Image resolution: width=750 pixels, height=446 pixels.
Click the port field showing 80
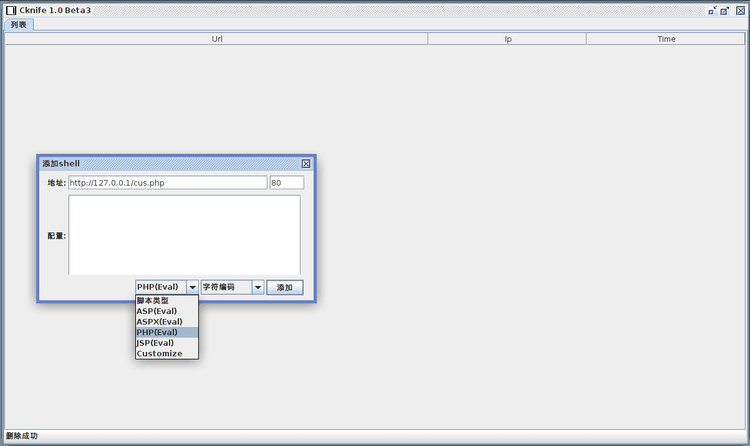(286, 183)
